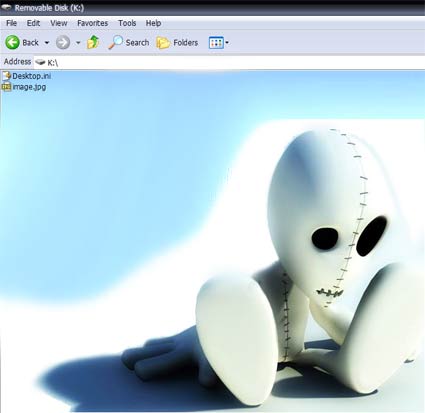Click the K:\ address input field
The image size is (425, 413).
click(x=229, y=62)
